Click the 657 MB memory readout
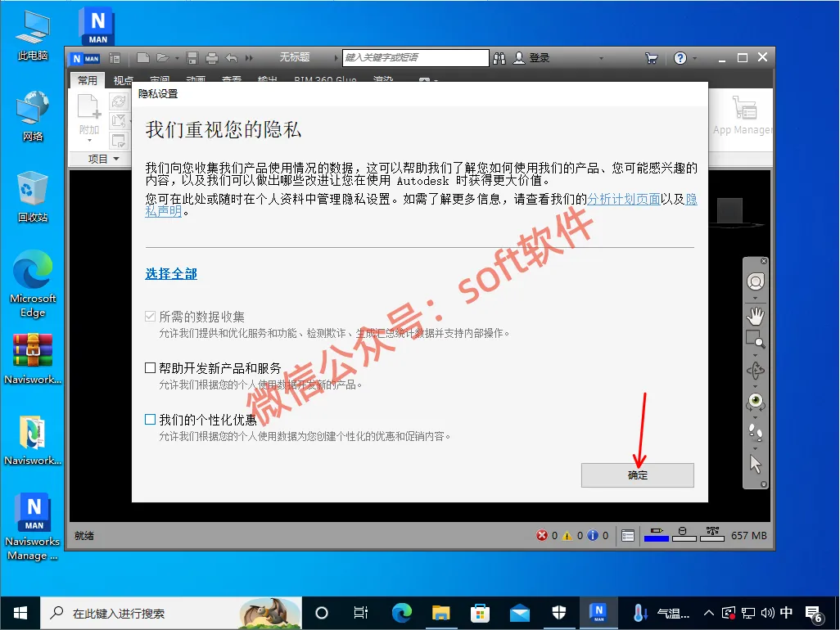Image resolution: width=840 pixels, height=630 pixels. (748, 535)
